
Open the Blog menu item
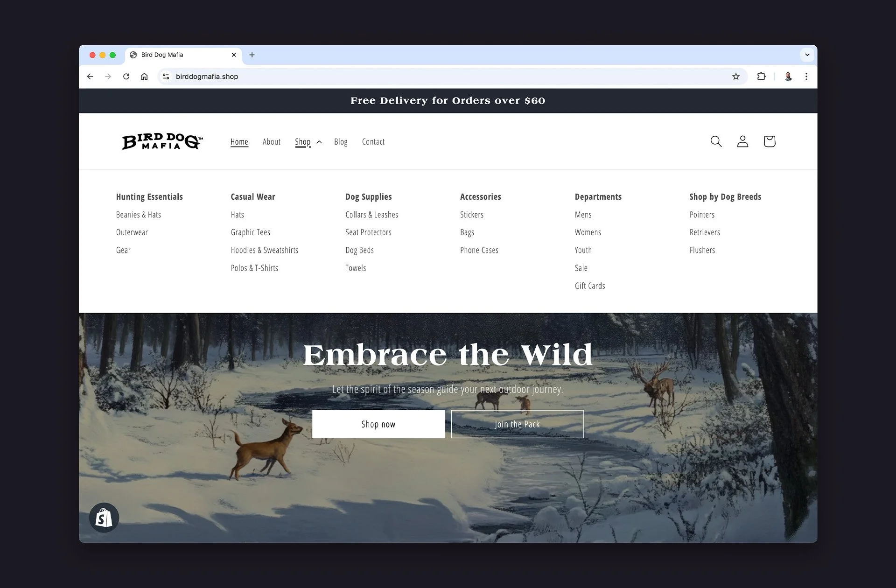341,142
